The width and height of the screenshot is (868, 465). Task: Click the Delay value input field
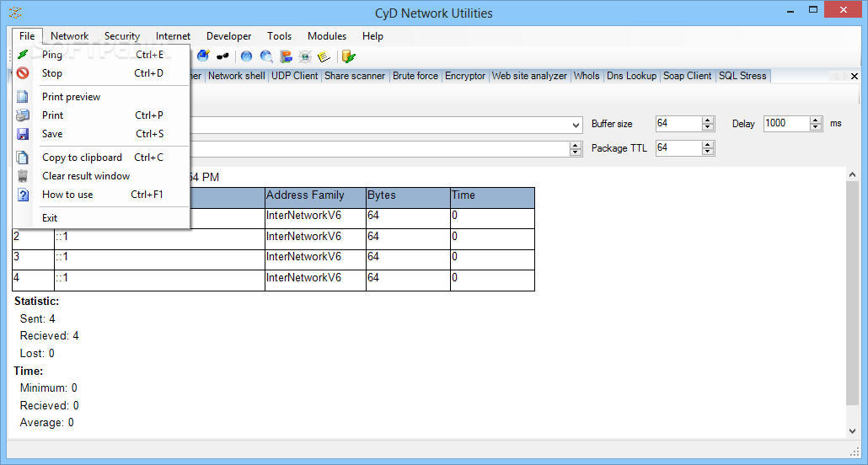click(786, 124)
